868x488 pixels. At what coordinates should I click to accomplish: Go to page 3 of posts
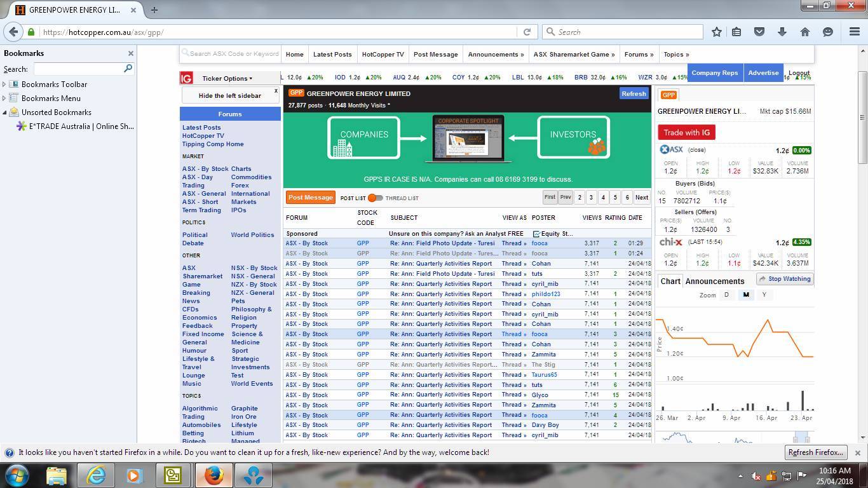point(591,197)
